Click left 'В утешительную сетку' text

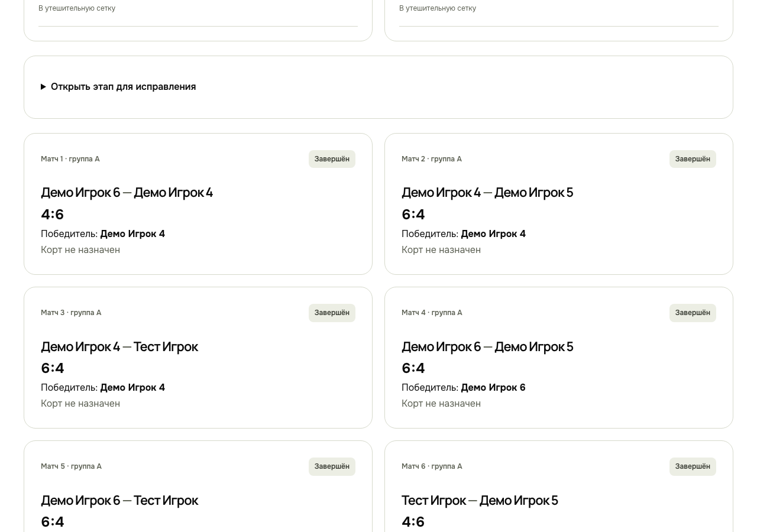(x=77, y=8)
